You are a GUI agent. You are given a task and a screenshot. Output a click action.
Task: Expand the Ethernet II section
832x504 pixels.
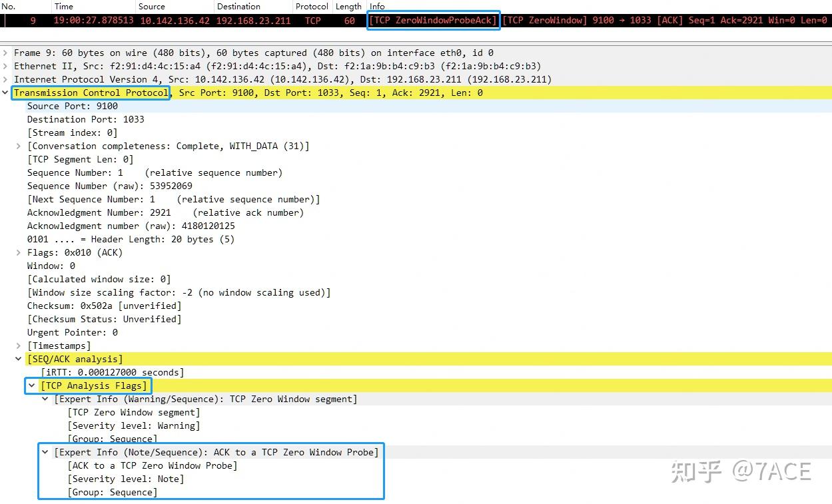click(x=5, y=66)
